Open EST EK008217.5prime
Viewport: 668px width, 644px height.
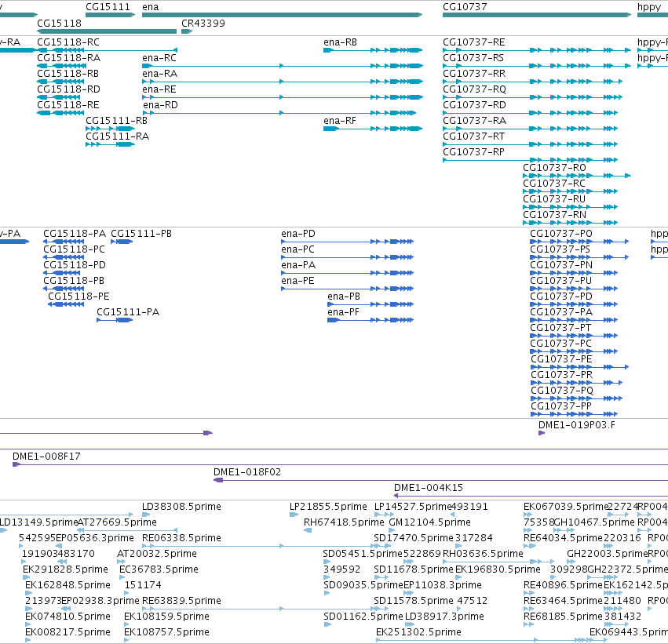[68, 632]
